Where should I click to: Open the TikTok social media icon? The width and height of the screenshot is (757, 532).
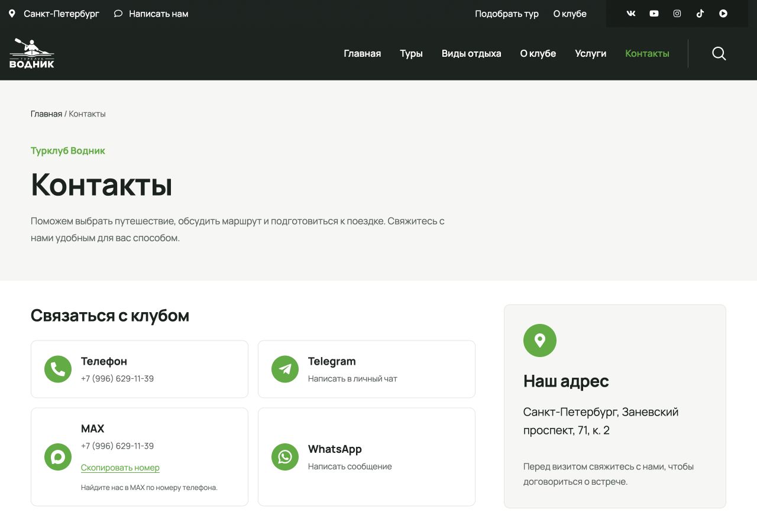pyautogui.click(x=700, y=14)
